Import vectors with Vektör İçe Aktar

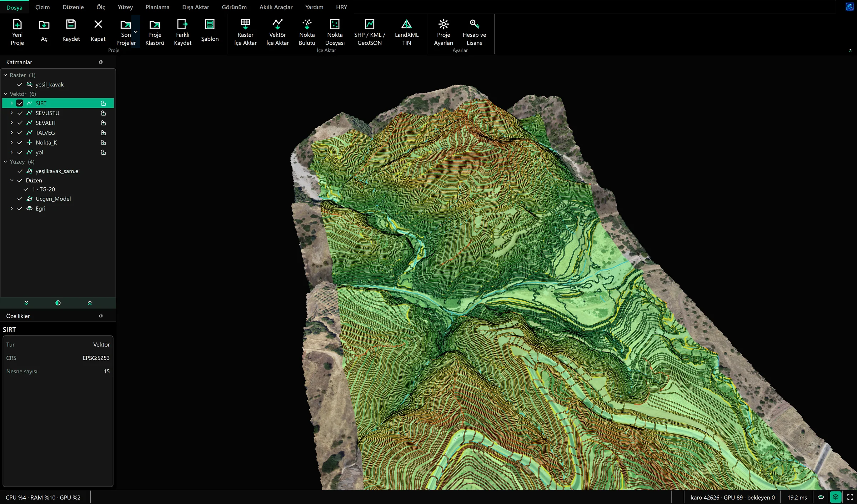point(277,32)
